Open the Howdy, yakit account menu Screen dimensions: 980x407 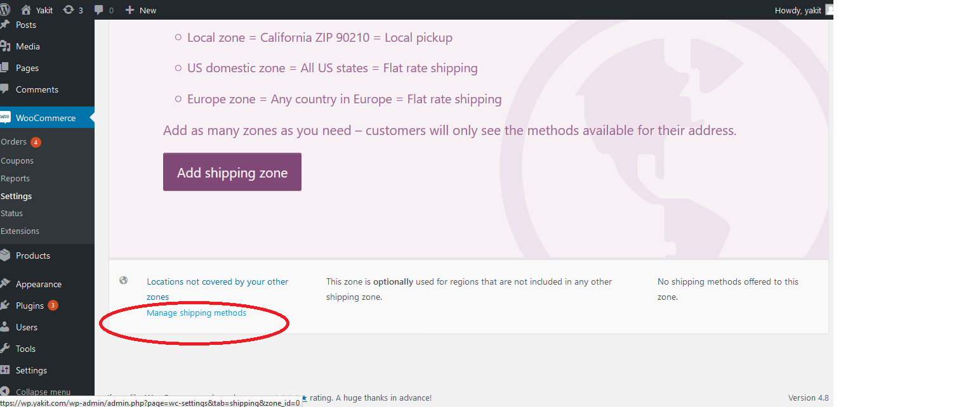tap(798, 10)
